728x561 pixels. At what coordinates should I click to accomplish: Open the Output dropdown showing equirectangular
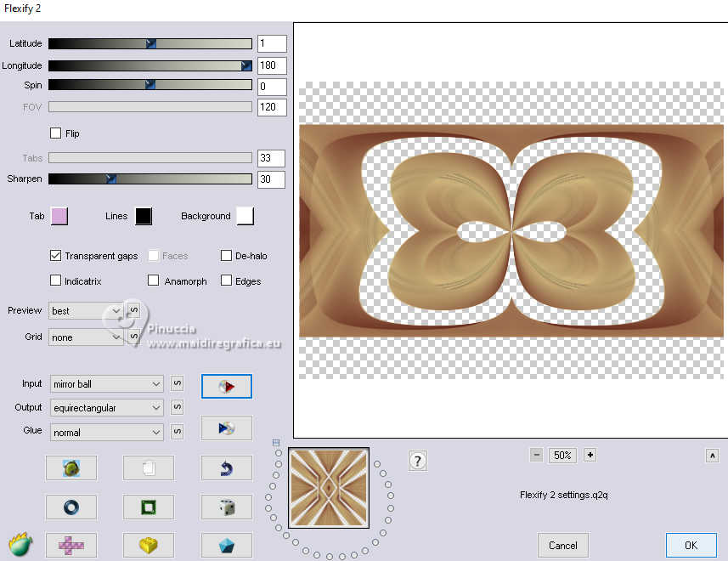(x=106, y=408)
